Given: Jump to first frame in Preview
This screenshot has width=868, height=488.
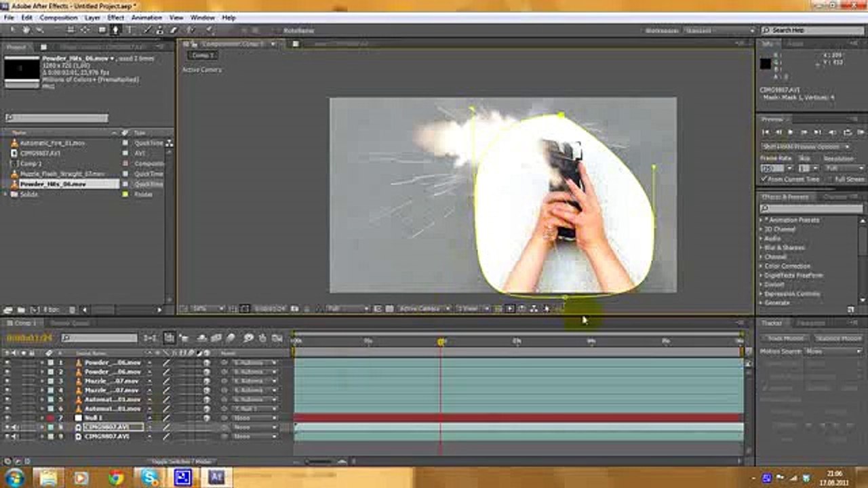Looking at the screenshot, I should 766,132.
